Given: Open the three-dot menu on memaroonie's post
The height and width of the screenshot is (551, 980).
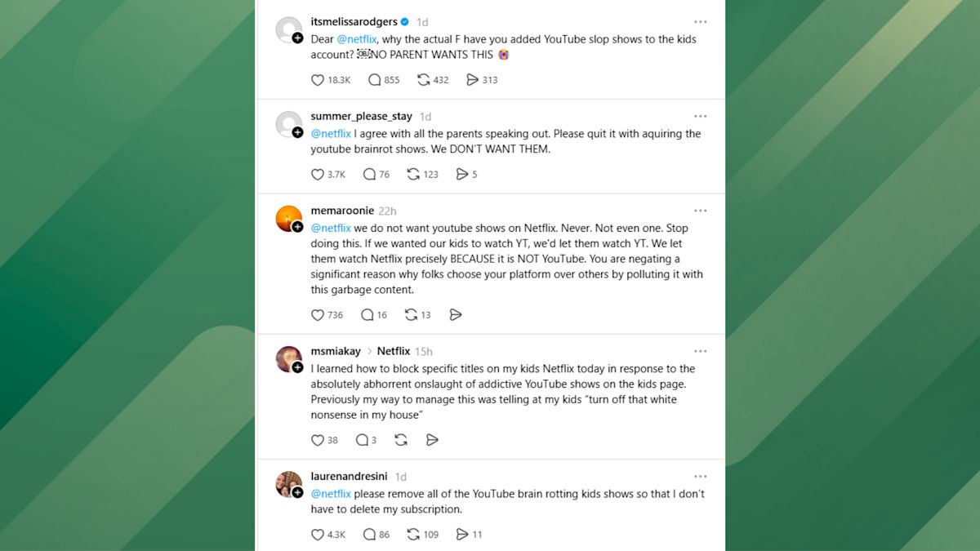Looking at the screenshot, I should (701, 211).
